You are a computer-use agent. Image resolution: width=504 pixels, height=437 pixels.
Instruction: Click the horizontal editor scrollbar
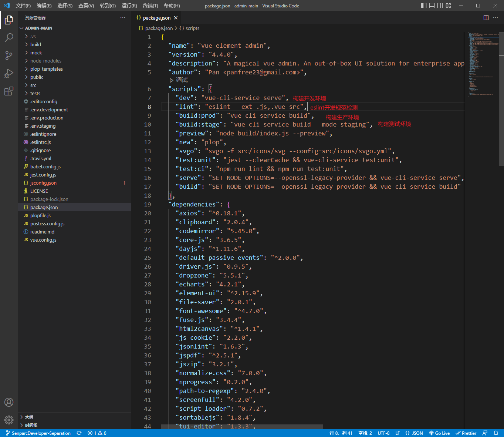[242, 427]
